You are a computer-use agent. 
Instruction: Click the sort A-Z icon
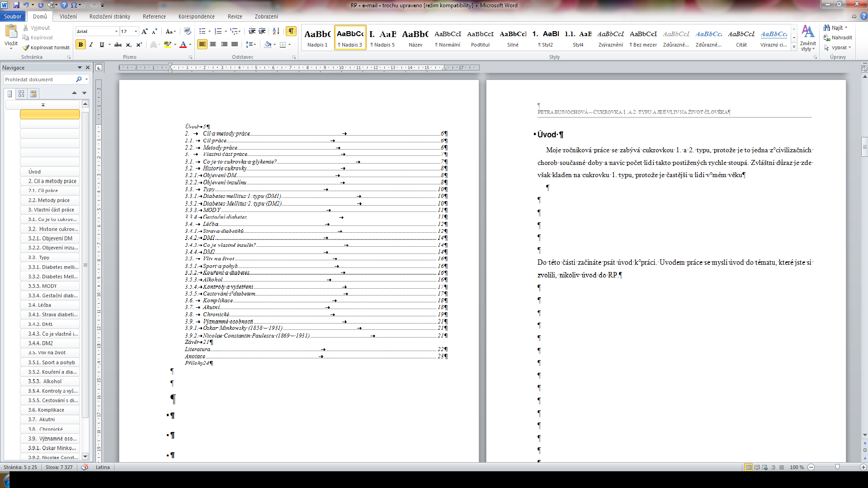click(x=276, y=31)
